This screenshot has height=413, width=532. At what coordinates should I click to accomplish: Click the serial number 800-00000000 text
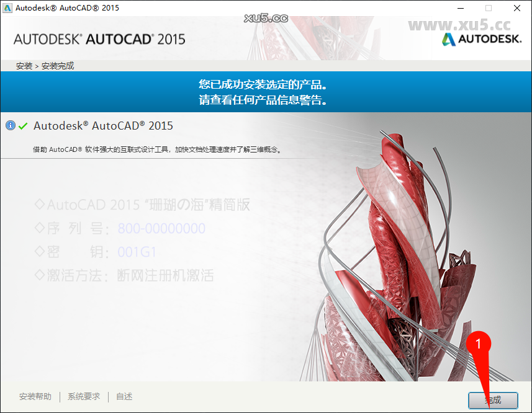click(x=161, y=228)
